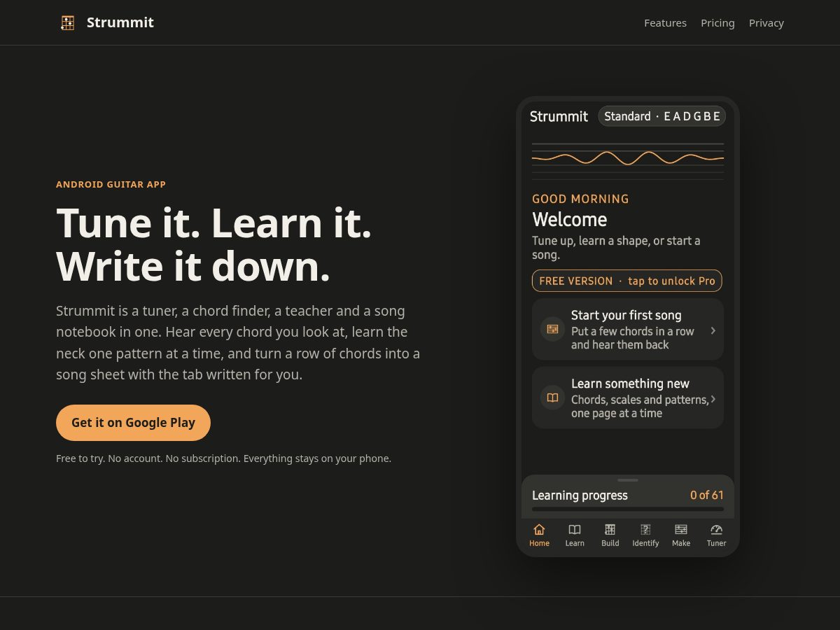Click Get it on Google Play button
Image resolution: width=840 pixels, height=630 pixels.
[x=133, y=423]
